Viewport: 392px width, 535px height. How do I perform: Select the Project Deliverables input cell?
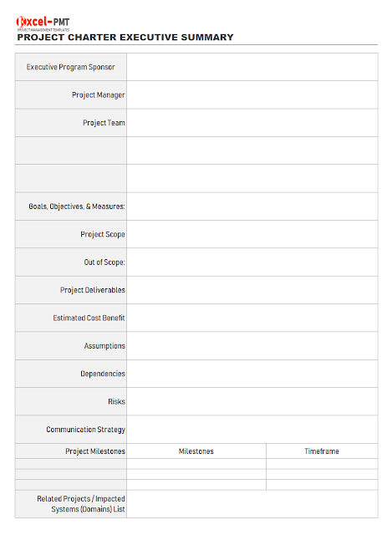(252, 290)
